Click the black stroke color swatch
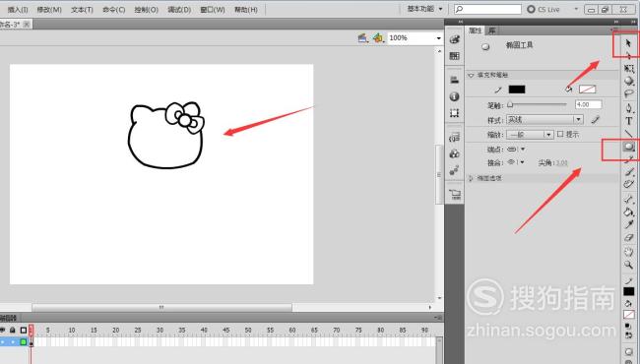 click(517, 90)
